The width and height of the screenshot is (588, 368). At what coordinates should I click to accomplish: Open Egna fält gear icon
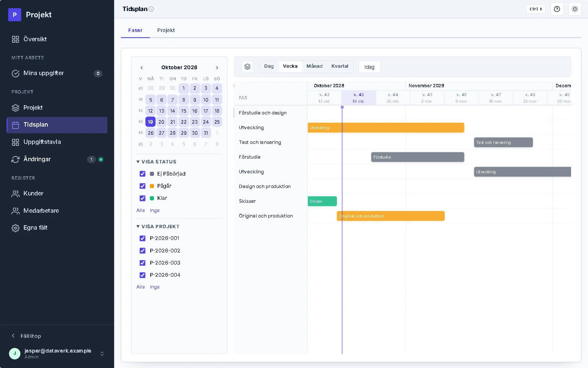[15, 228]
